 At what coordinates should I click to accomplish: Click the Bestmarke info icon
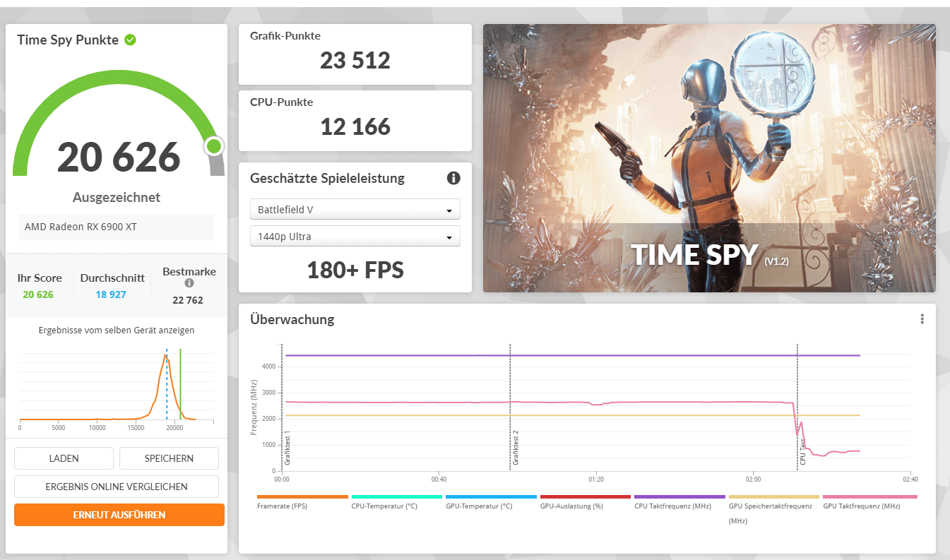pyautogui.click(x=189, y=283)
